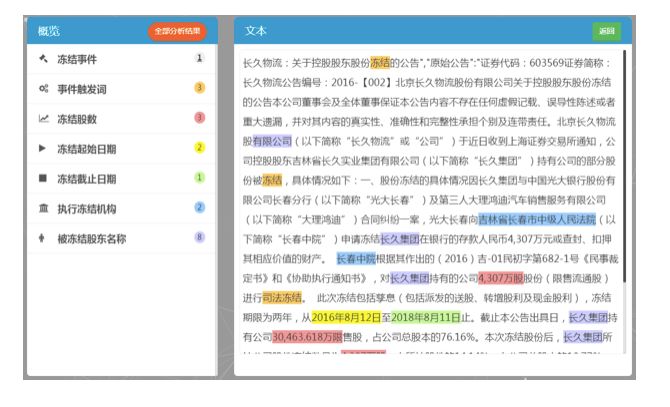Click orange highlighted 司法冻结
The image size is (670, 407).
[282, 298]
